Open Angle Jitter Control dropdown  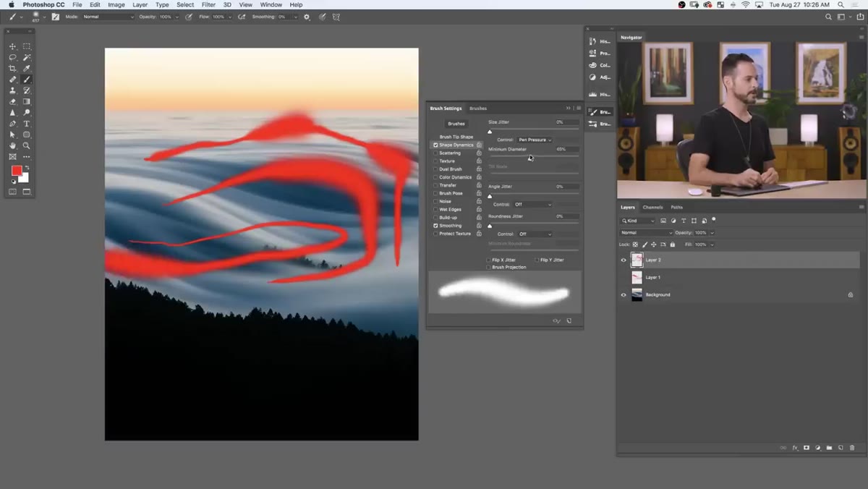pos(532,204)
